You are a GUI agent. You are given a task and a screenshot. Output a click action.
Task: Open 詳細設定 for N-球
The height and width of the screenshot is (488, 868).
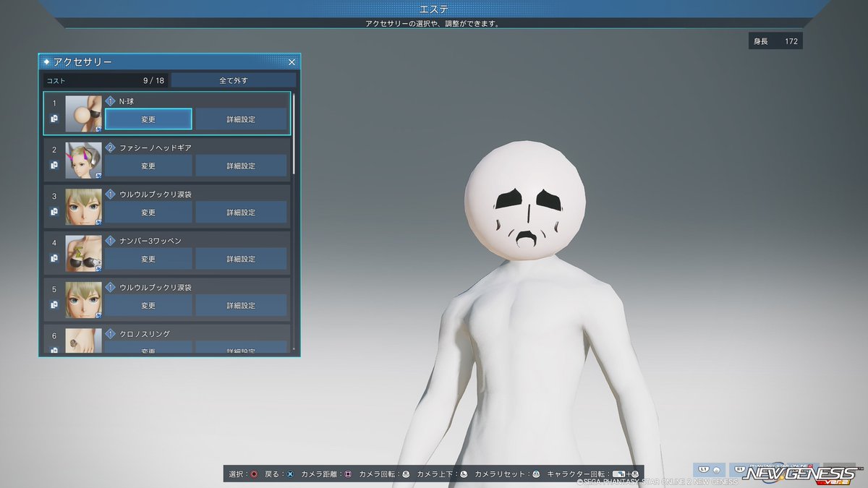pyautogui.click(x=241, y=119)
